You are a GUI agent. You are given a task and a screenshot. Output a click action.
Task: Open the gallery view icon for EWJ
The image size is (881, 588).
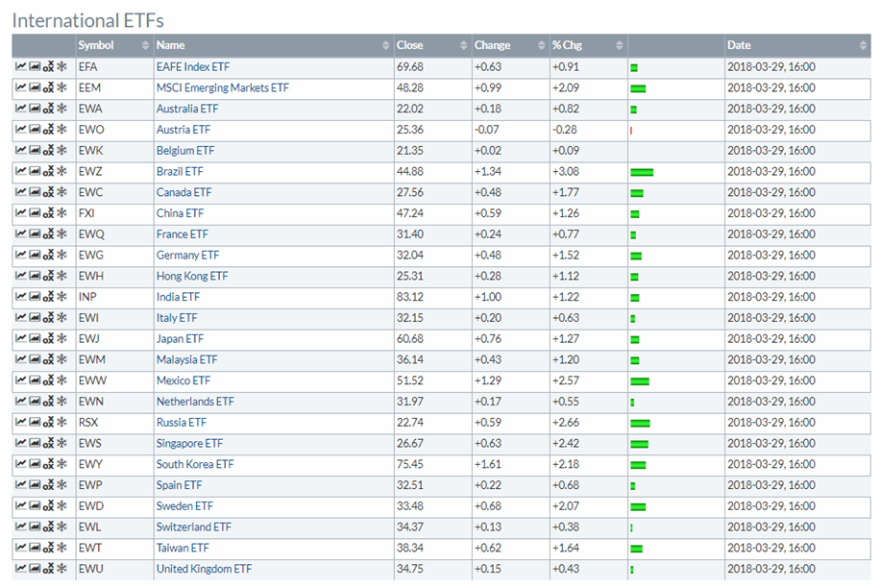pyautogui.click(x=35, y=339)
